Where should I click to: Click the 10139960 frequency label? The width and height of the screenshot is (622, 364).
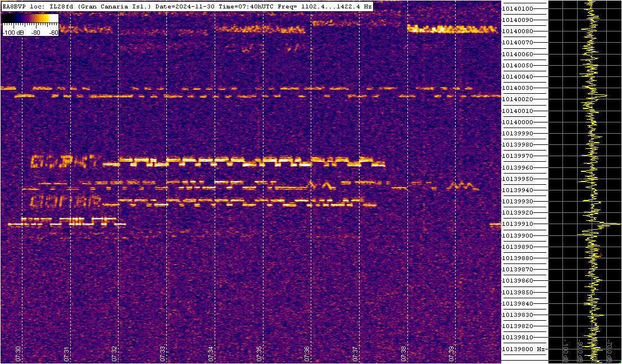coord(517,167)
